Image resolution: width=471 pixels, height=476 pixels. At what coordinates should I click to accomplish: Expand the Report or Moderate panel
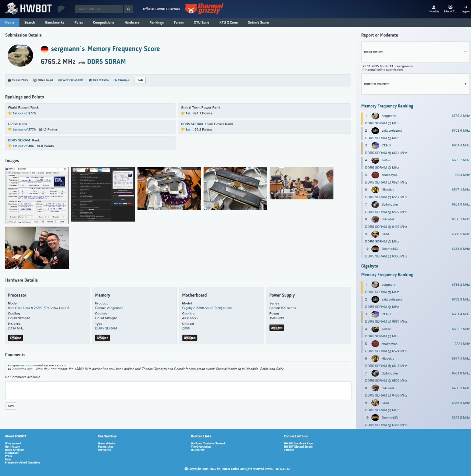point(465,84)
